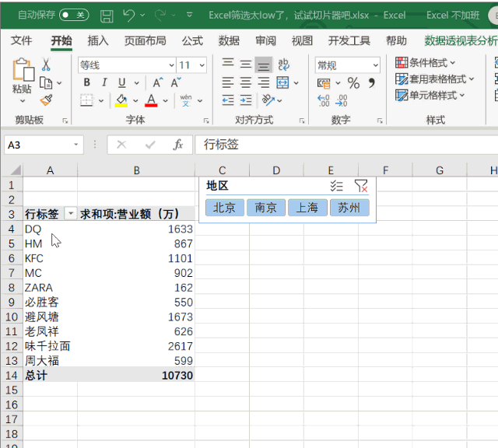Apply comma thousands separator style
This screenshot has height=448, width=498.
[x=371, y=83]
